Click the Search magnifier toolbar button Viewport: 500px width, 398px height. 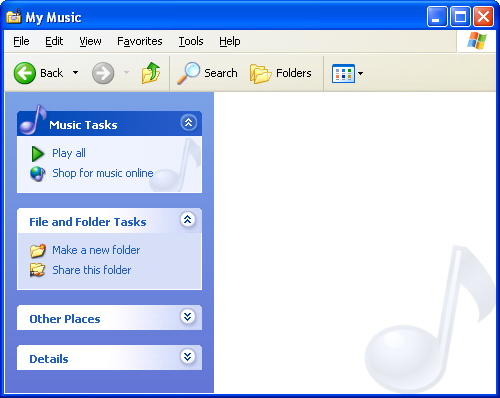click(207, 73)
